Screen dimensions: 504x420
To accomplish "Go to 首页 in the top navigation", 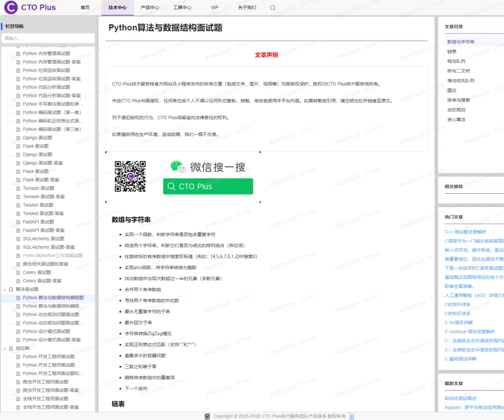I will 85,7.
